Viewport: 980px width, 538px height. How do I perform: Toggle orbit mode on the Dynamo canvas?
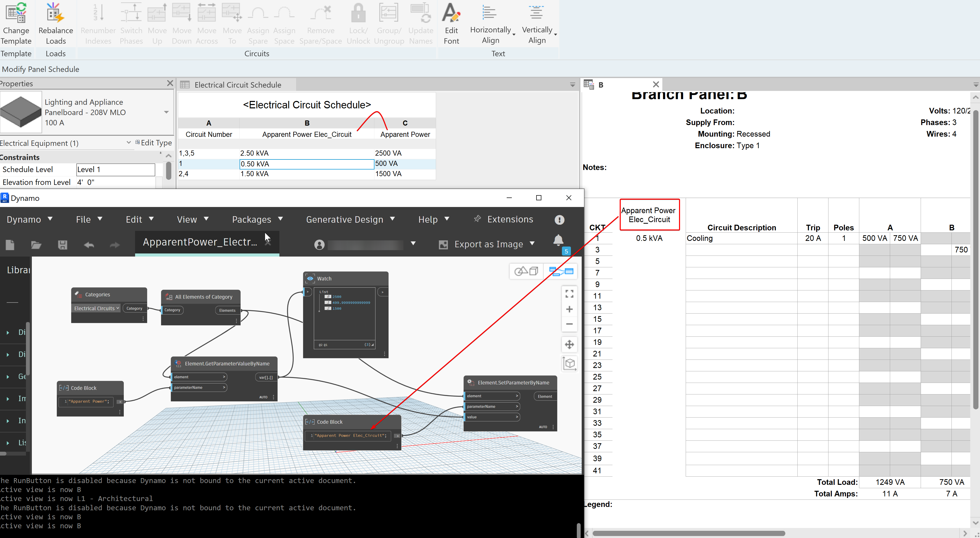tap(569, 363)
